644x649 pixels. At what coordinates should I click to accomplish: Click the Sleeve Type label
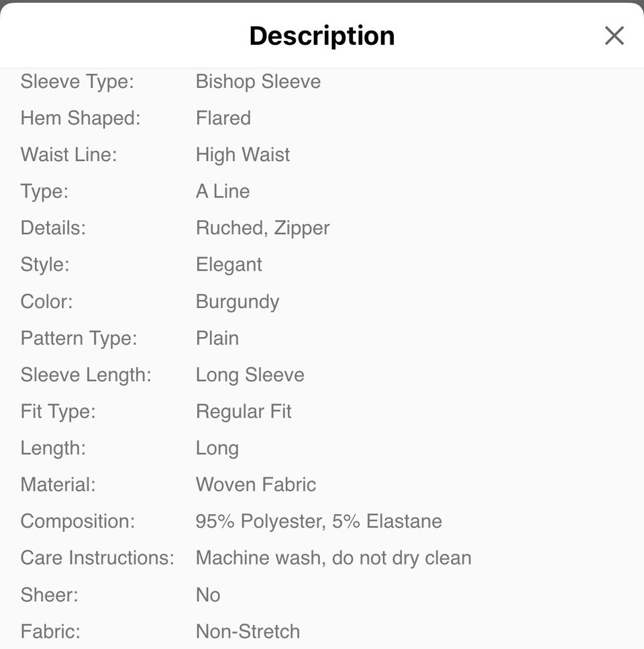[x=77, y=81]
